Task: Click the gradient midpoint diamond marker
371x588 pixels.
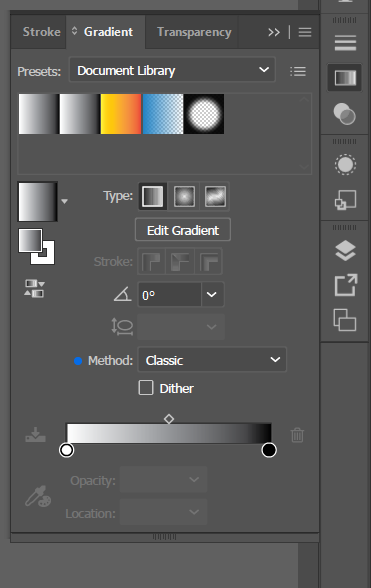Action: (x=169, y=419)
